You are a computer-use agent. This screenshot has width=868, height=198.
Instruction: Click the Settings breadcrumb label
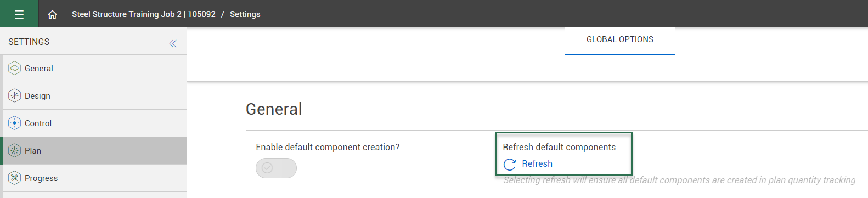(245, 14)
